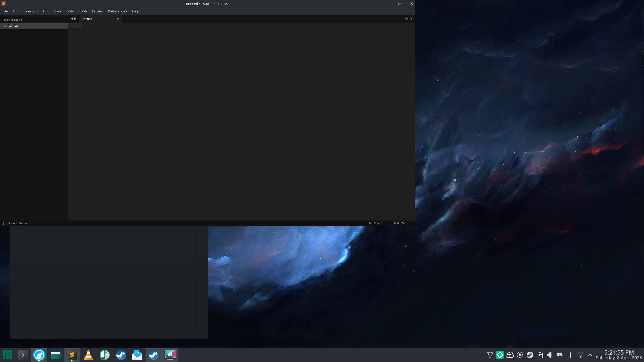The width and height of the screenshot is (644, 362).
Task: Open the Plain Text syntax selector
Action: click(400, 223)
